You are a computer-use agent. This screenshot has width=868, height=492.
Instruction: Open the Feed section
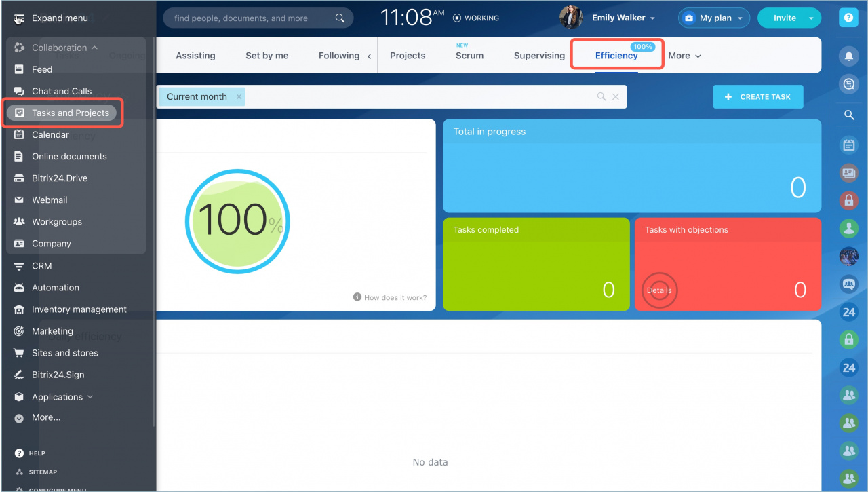coord(42,69)
